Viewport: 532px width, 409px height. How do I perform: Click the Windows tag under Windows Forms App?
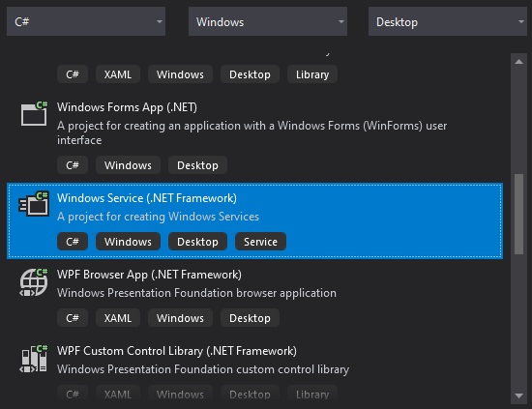point(128,165)
